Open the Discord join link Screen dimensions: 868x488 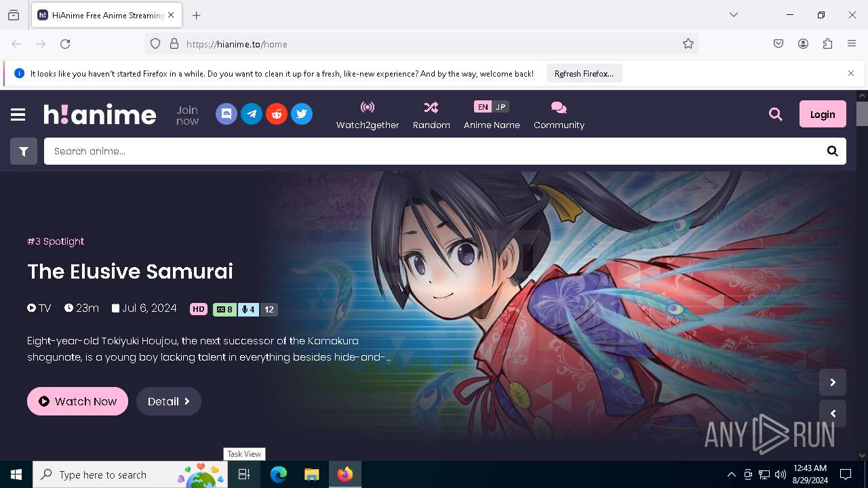[226, 114]
